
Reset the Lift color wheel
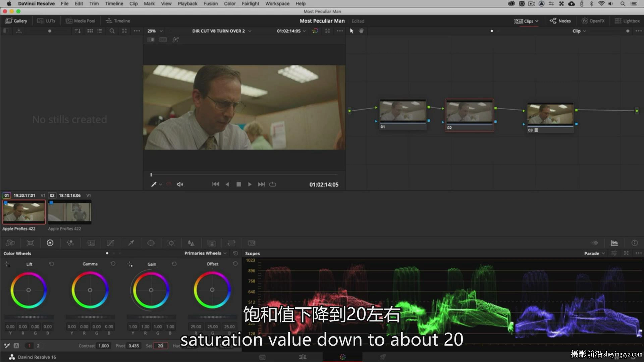pos(51,264)
